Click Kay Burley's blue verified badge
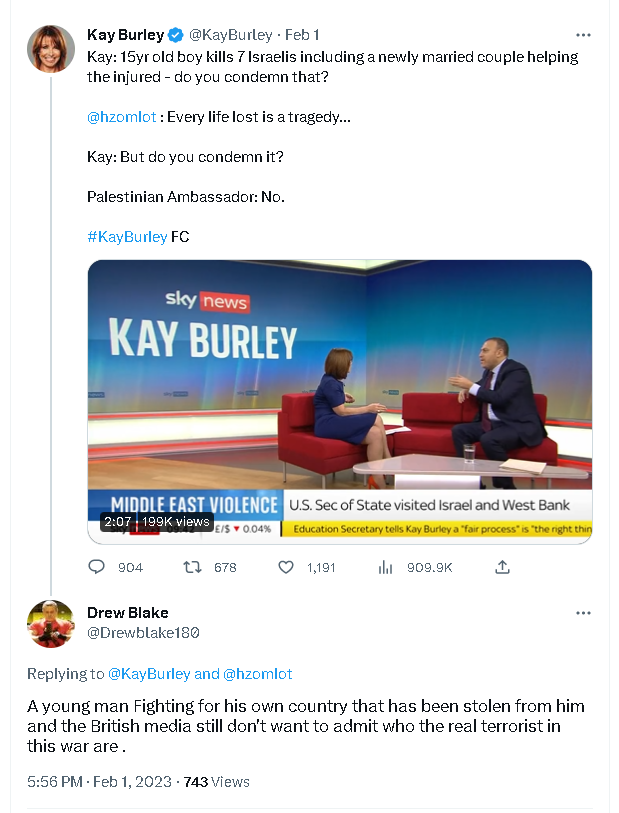 click(176, 35)
